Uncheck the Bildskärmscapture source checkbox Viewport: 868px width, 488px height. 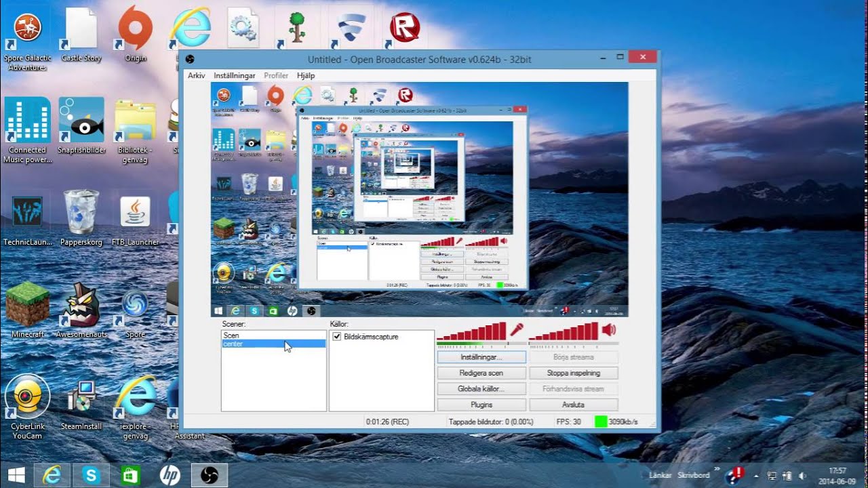pos(337,337)
